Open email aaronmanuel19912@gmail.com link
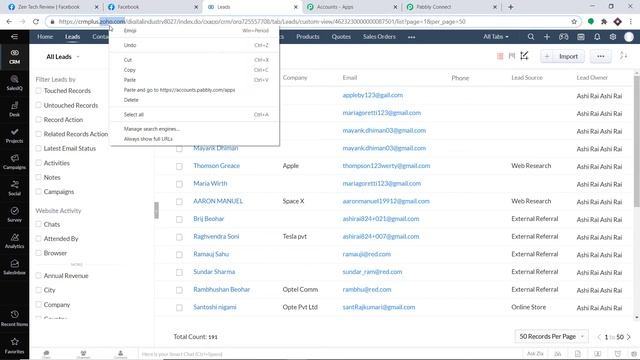This screenshot has width=640, height=360. tap(386, 201)
